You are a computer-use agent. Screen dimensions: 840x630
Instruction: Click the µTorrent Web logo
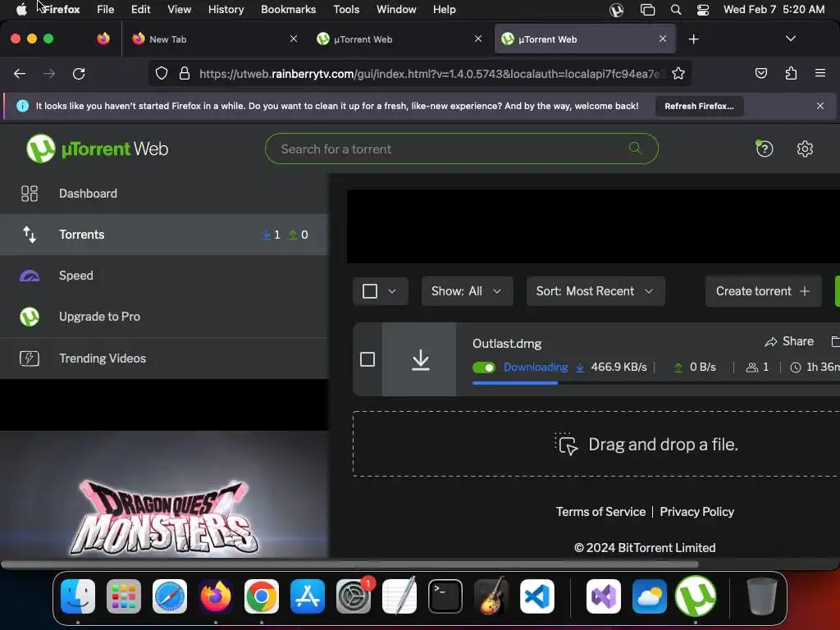(97, 148)
